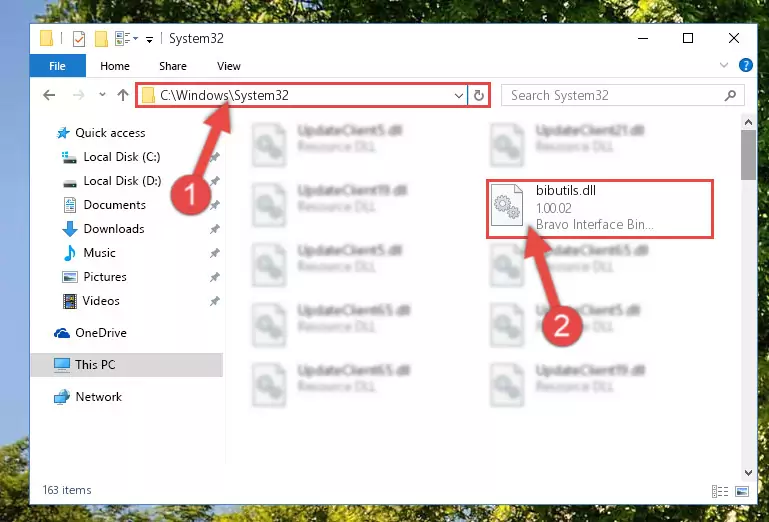
Task: Click the New folder icon in title bar
Action: click(x=101, y=38)
